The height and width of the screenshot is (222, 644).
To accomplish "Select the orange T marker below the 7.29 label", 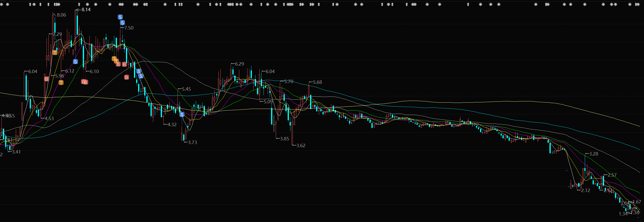I will [55, 52].
